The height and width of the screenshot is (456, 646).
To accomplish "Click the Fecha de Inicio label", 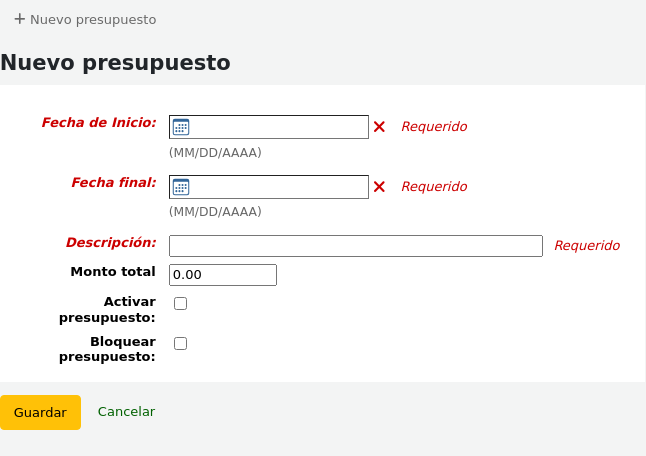I will (x=99, y=123).
